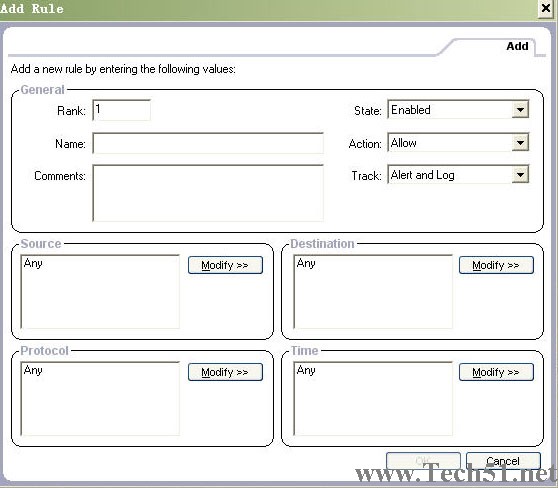Select Any in the Time list

coord(306,370)
